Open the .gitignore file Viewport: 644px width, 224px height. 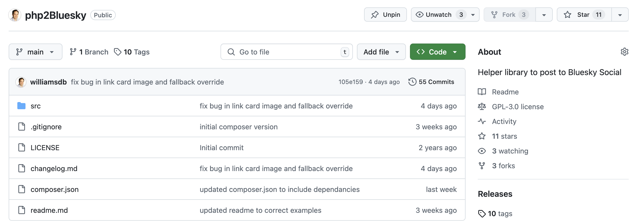tap(46, 127)
